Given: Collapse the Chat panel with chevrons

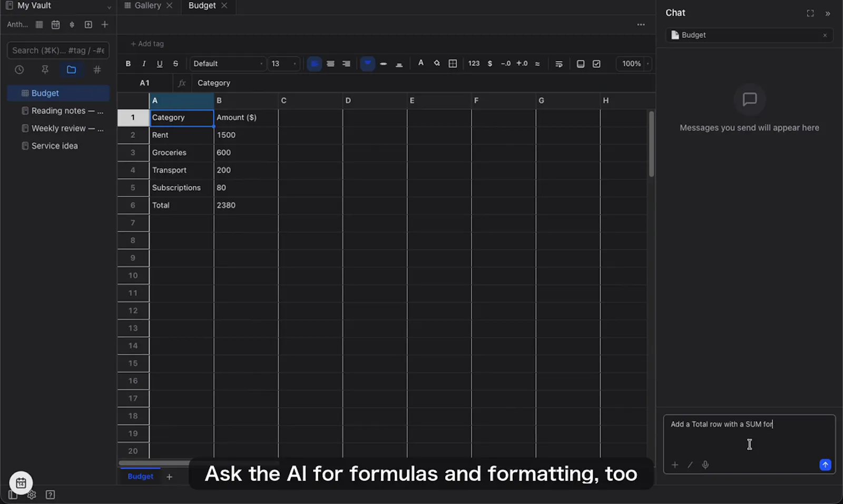Looking at the screenshot, I should 828,13.
